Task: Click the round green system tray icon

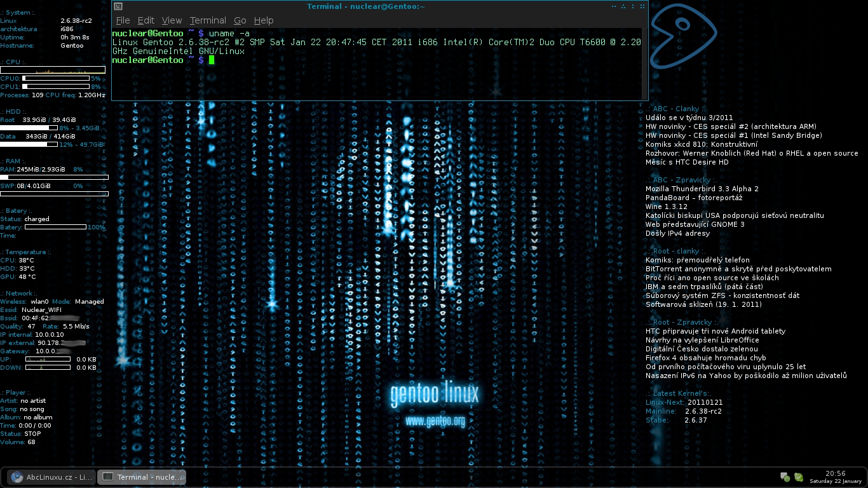Action: click(798, 477)
